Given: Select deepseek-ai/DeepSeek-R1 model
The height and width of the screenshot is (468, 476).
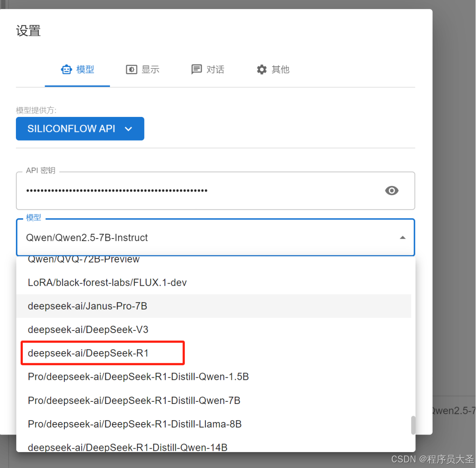Looking at the screenshot, I should [x=214, y=353].
